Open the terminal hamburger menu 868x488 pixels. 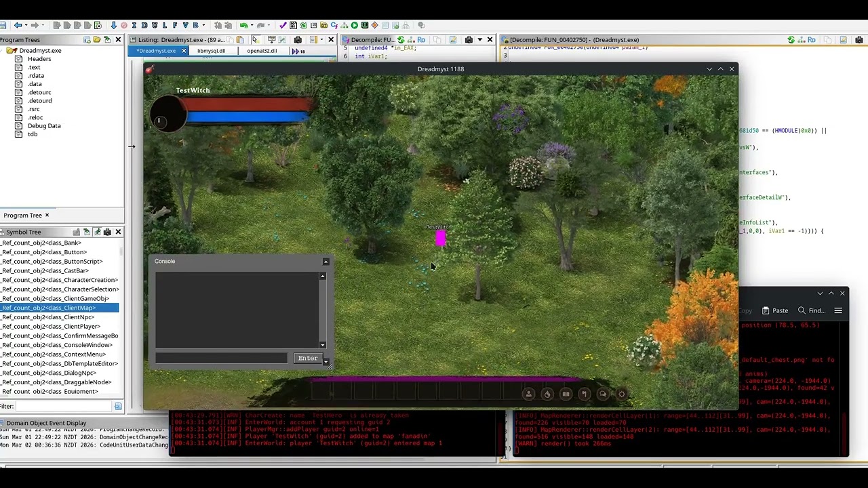pyautogui.click(x=838, y=310)
